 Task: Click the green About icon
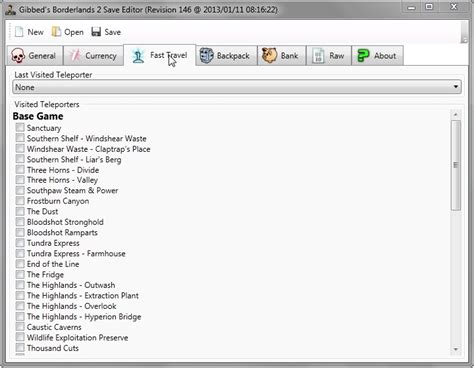363,55
